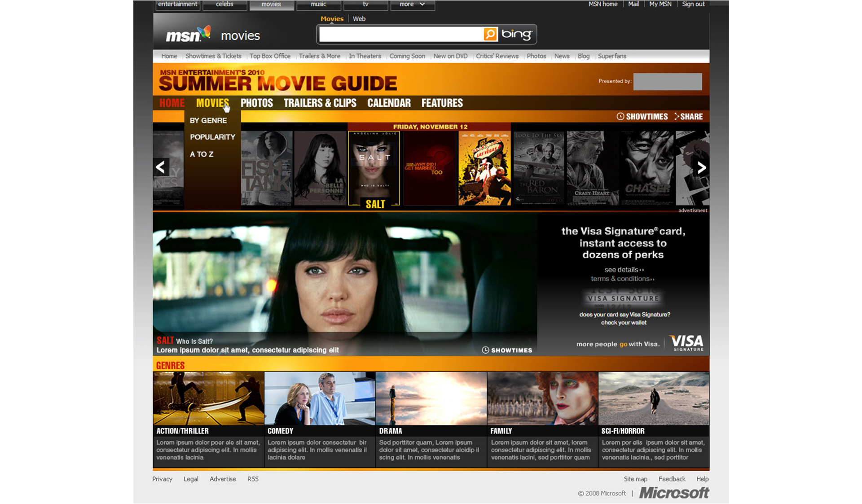
Task: Select the Salt movie poster
Action: coord(374,168)
